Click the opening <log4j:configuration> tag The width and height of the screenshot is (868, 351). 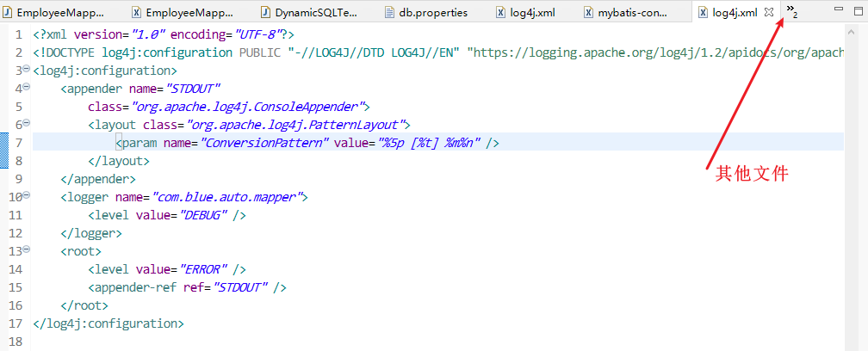click(x=105, y=71)
